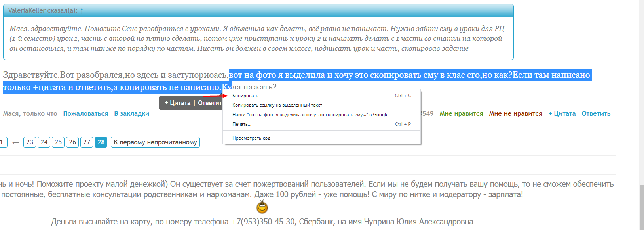Viewport: 644px width, 230px height.
Task: Click the blue Ответить link at far right
Action: tap(596, 113)
